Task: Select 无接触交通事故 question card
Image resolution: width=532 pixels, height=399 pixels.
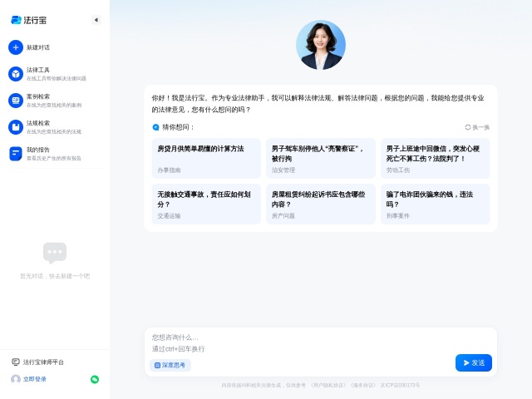Action: 206,204
